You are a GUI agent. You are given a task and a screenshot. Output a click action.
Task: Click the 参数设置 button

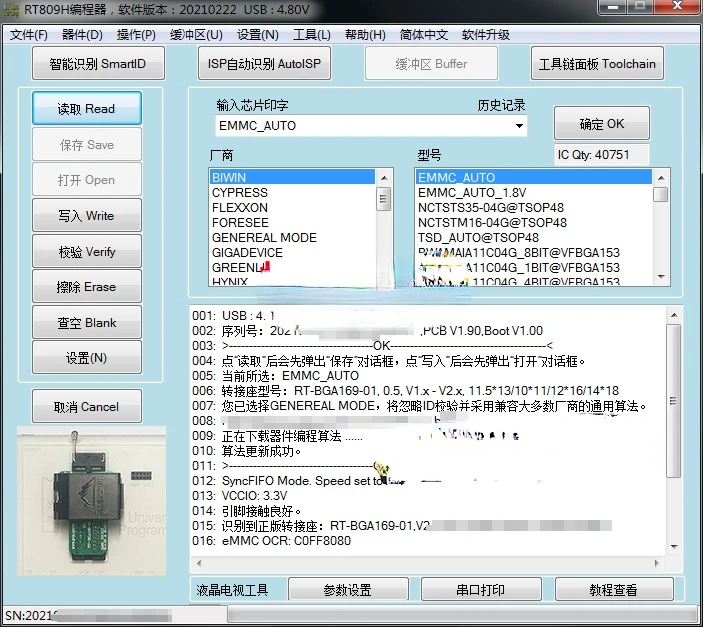348,589
